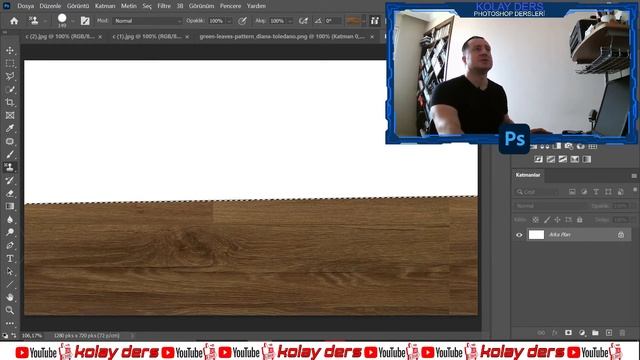Select the Pen tool
This screenshot has width=640, height=360.
coord(10,245)
